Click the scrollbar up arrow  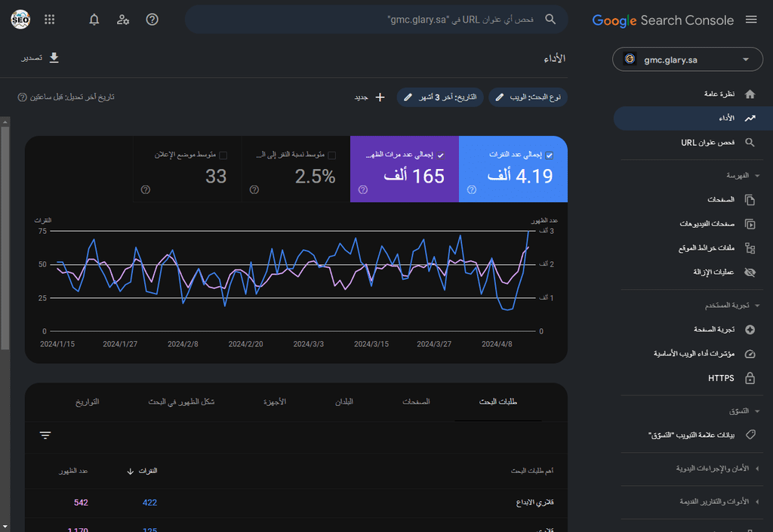(x=5, y=121)
